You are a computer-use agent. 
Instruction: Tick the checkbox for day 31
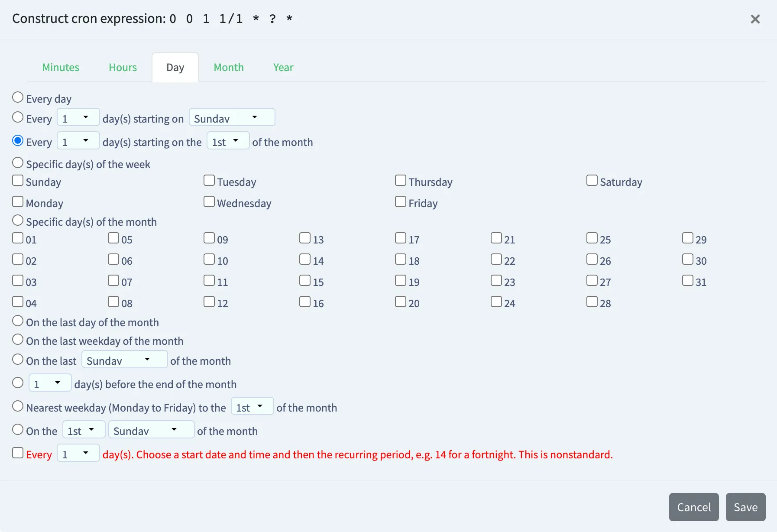[688, 280]
